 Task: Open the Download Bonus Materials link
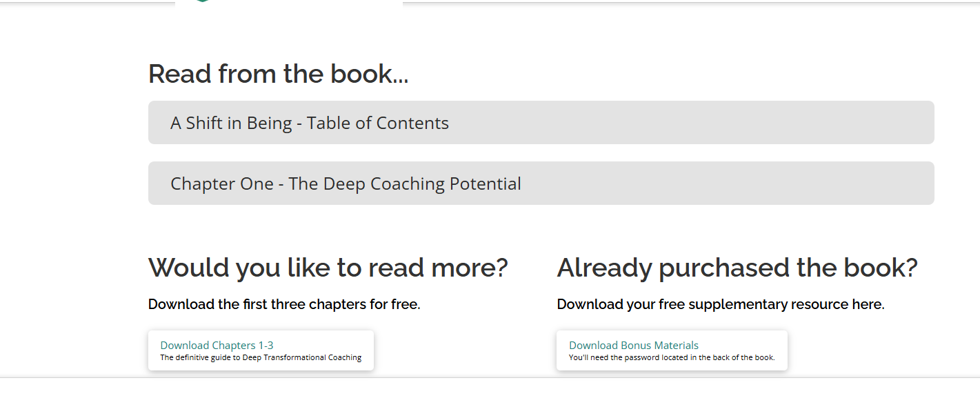click(672, 350)
